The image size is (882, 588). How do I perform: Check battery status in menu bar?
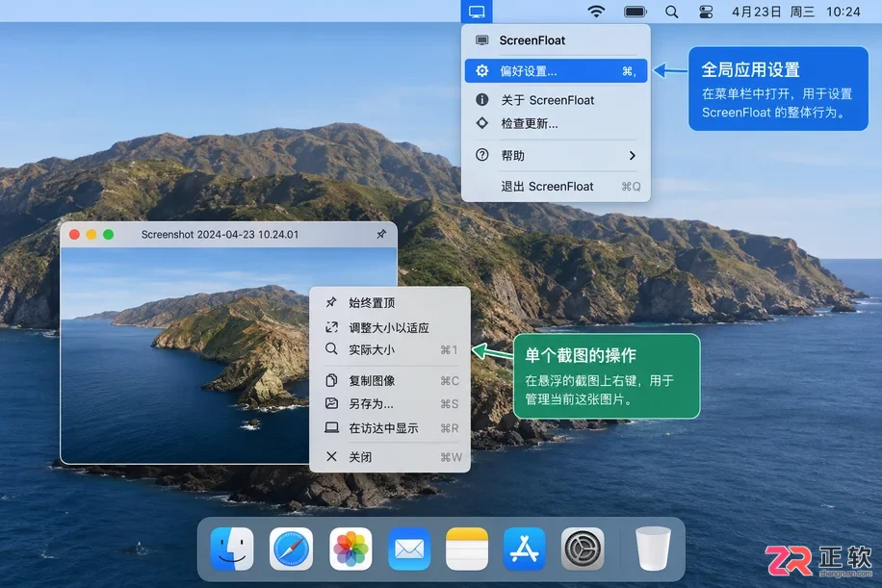tap(636, 12)
